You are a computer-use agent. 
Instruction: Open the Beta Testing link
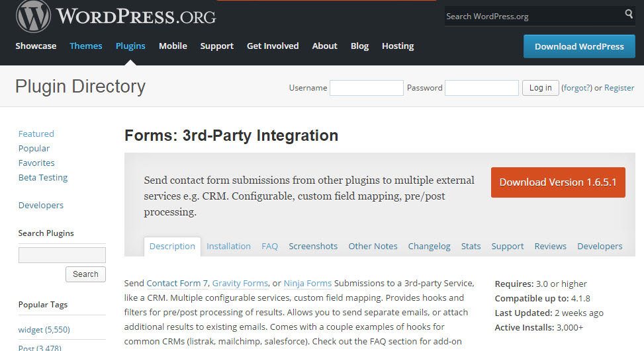[43, 178]
